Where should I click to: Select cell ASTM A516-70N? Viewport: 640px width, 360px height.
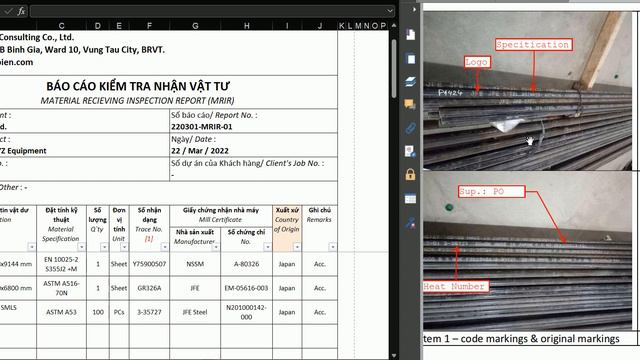(62, 288)
